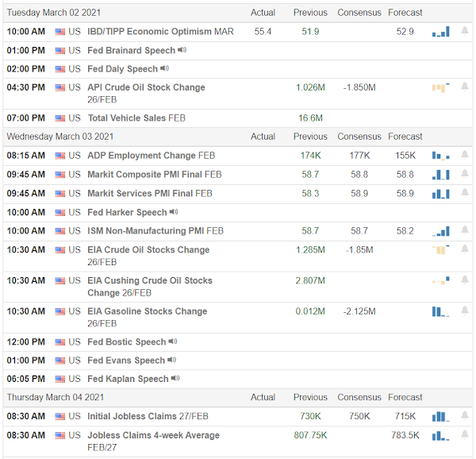Set alert bell for ADP Employment Change
476x459 pixels.
click(465, 155)
